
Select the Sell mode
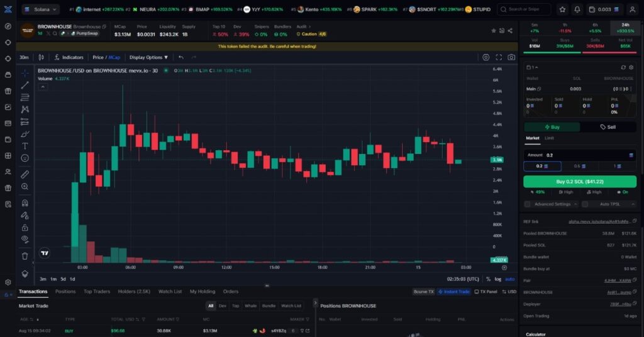point(608,127)
